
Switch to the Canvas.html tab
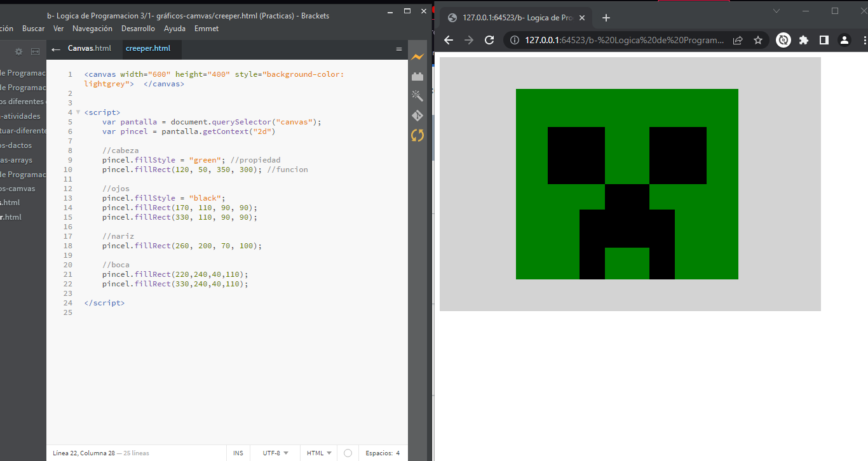[x=89, y=48]
